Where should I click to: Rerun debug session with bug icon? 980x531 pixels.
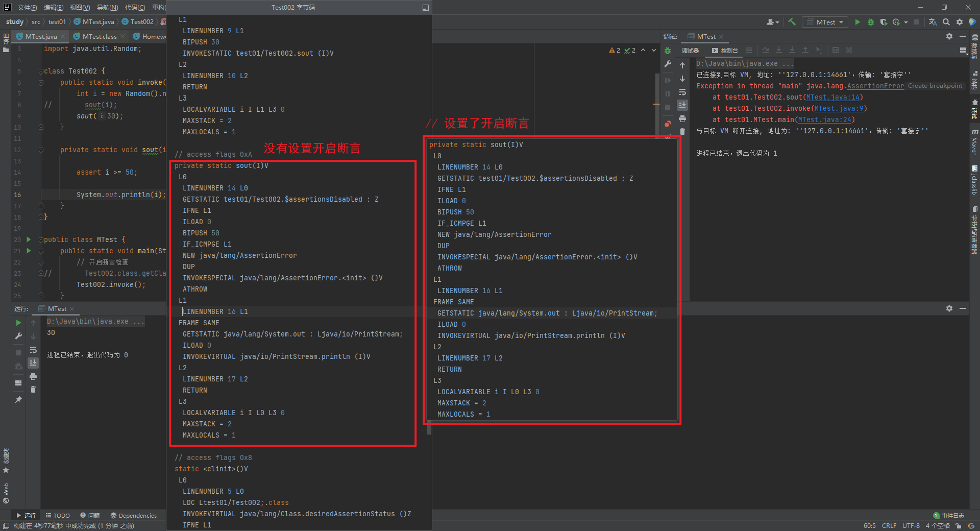[x=668, y=51]
